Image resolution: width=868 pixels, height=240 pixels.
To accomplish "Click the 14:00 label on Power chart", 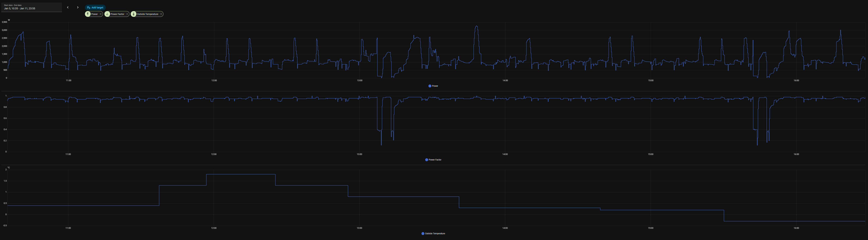I will [505, 81].
